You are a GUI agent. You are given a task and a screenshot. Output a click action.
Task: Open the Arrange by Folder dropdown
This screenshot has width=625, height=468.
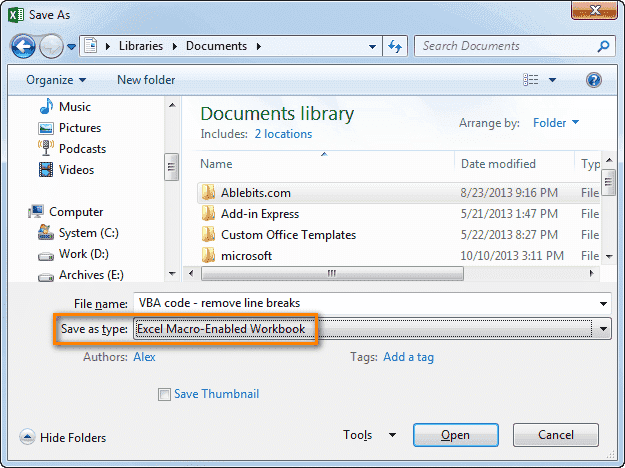(556, 123)
